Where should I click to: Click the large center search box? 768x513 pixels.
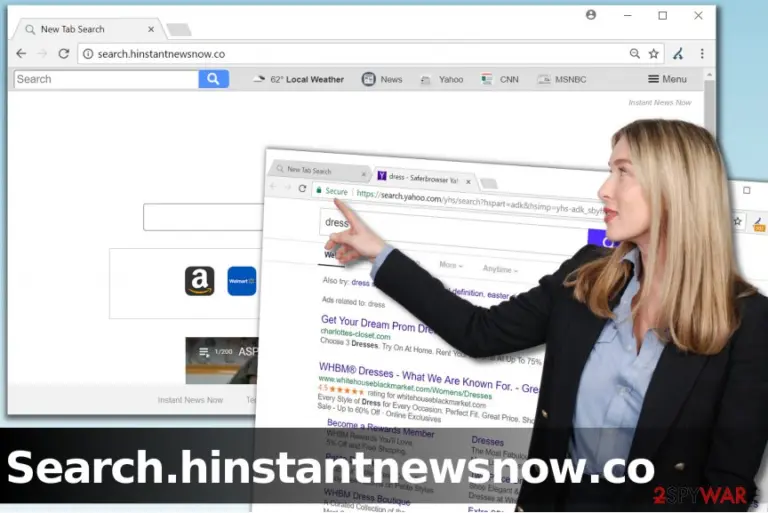[203, 217]
